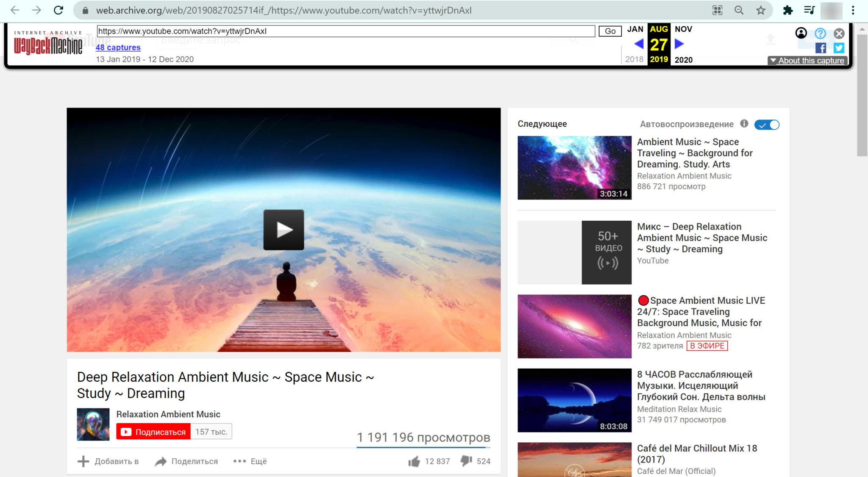Subscribe to Relaxation Ambient Music channel

tap(153, 431)
